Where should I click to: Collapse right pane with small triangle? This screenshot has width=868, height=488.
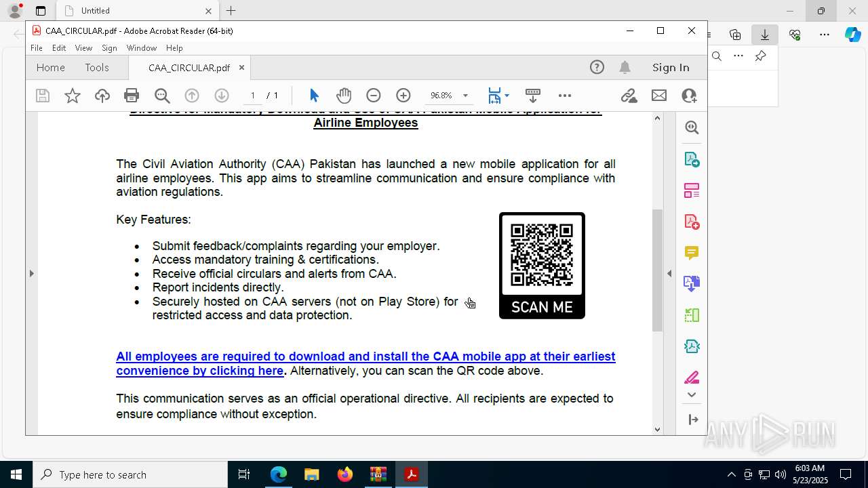tap(669, 273)
